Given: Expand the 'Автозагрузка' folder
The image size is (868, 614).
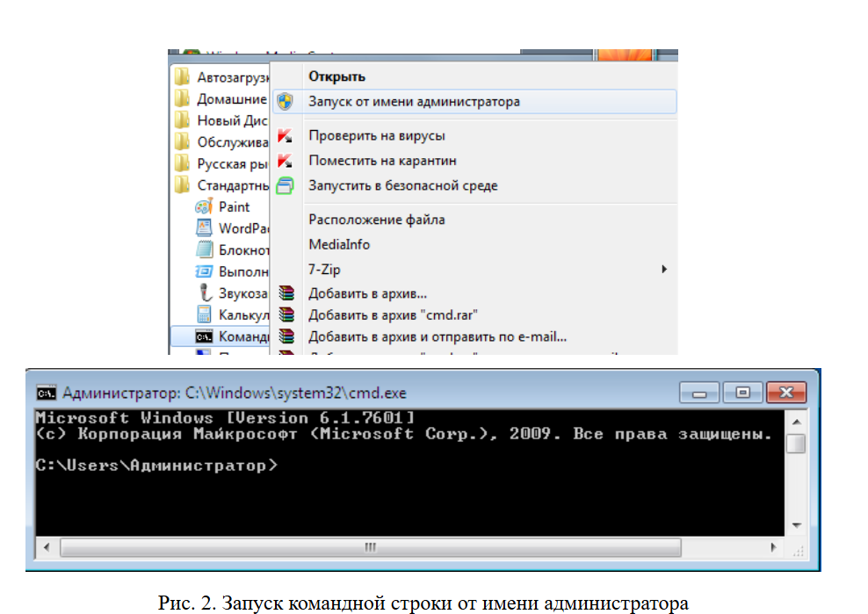Looking at the screenshot, I should pos(232,77).
